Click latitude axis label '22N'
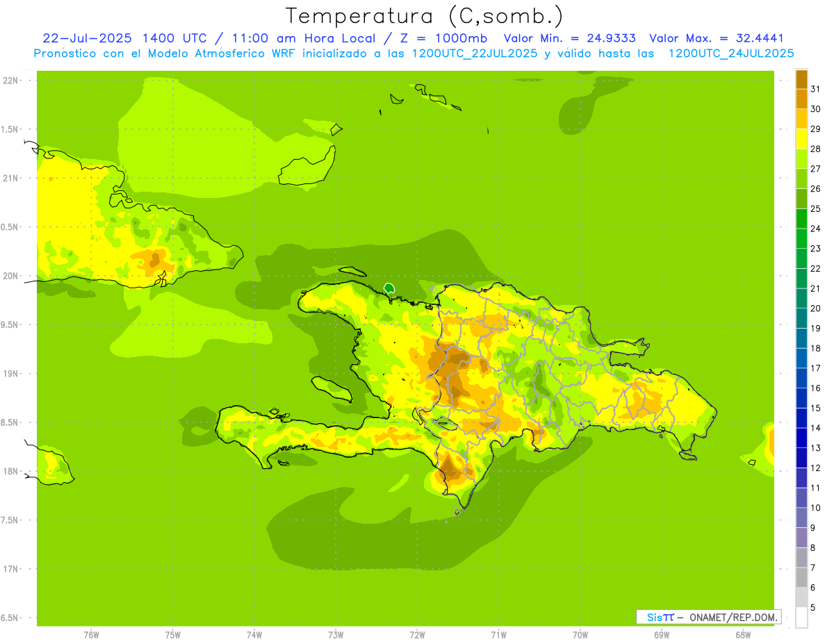This screenshot has height=644, width=834. 10,81
